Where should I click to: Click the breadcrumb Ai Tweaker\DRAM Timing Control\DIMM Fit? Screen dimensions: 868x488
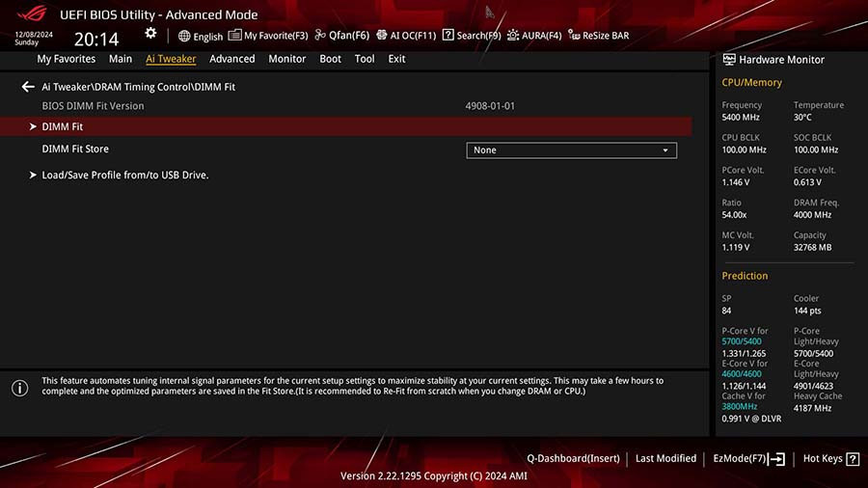pyautogui.click(x=138, y=87)
